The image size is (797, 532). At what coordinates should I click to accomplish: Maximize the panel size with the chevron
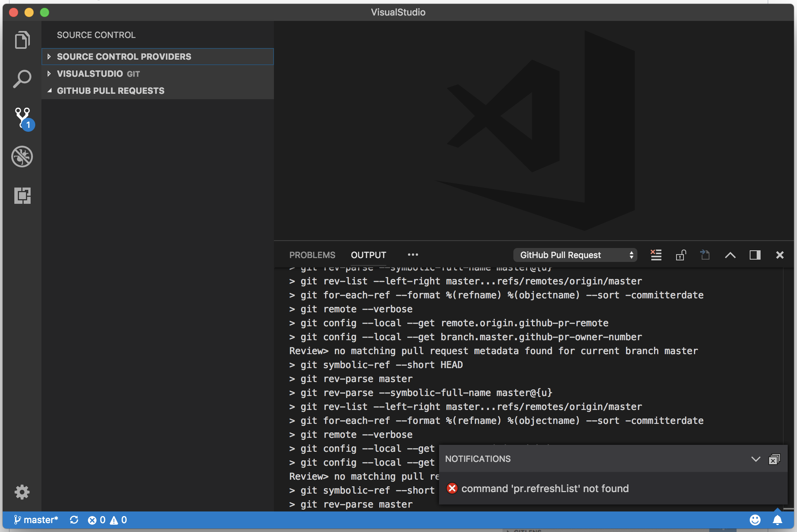click(730, 255)
